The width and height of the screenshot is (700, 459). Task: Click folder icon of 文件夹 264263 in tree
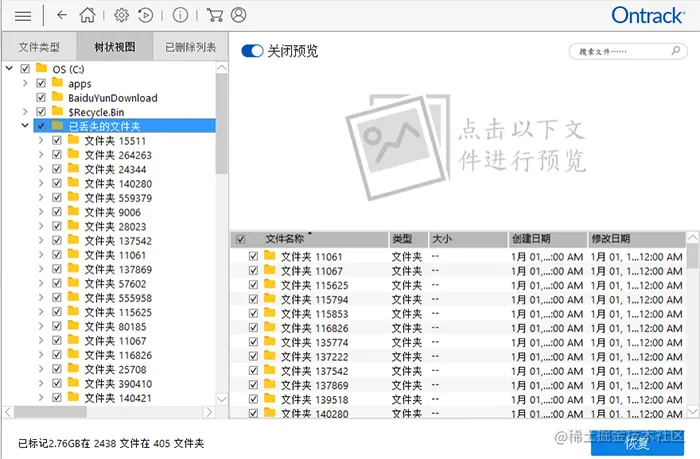tap(73, 154)
